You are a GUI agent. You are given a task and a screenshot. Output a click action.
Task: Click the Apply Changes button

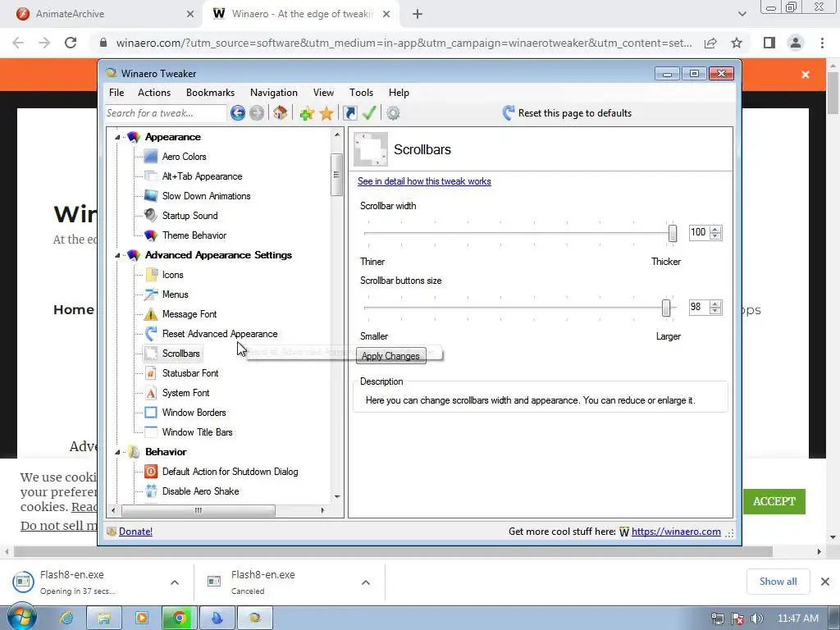tap(390, 356)
